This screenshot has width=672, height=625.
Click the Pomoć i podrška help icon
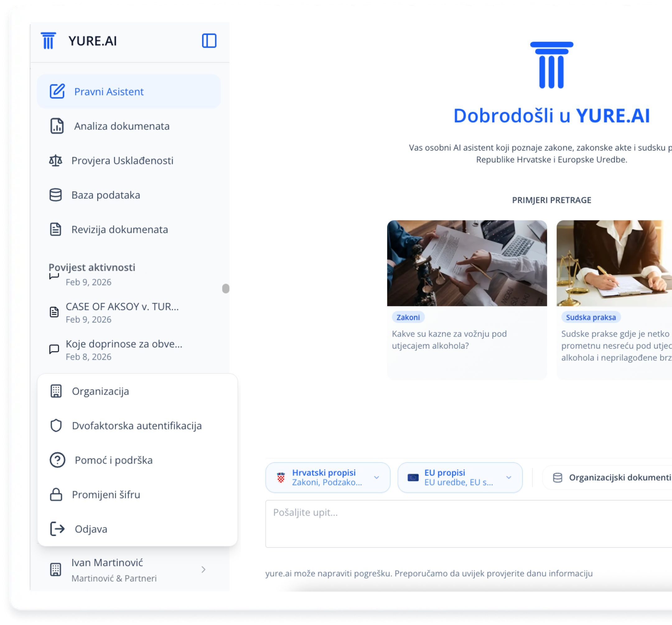tap(58, 460)
